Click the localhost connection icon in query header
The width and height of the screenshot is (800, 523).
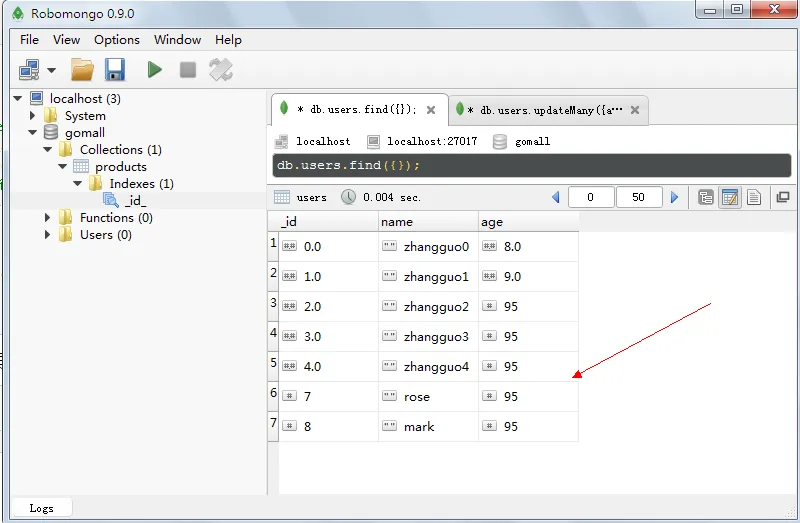(x=281, y=141)
